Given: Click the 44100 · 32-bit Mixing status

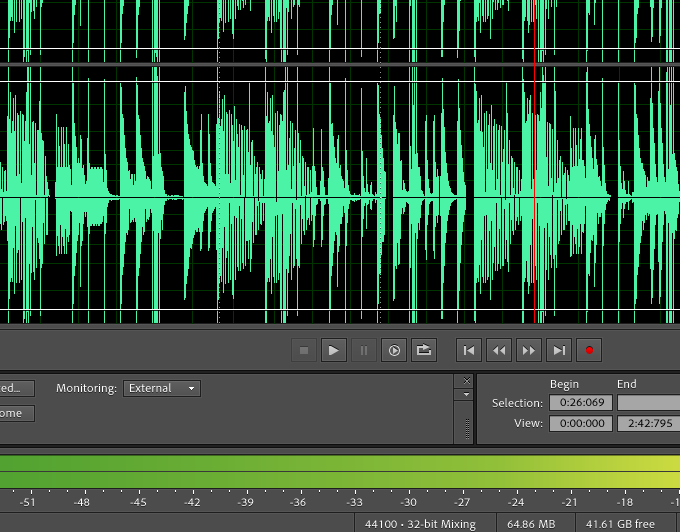Looking at the screenshot, I should (x=420, y=524).
